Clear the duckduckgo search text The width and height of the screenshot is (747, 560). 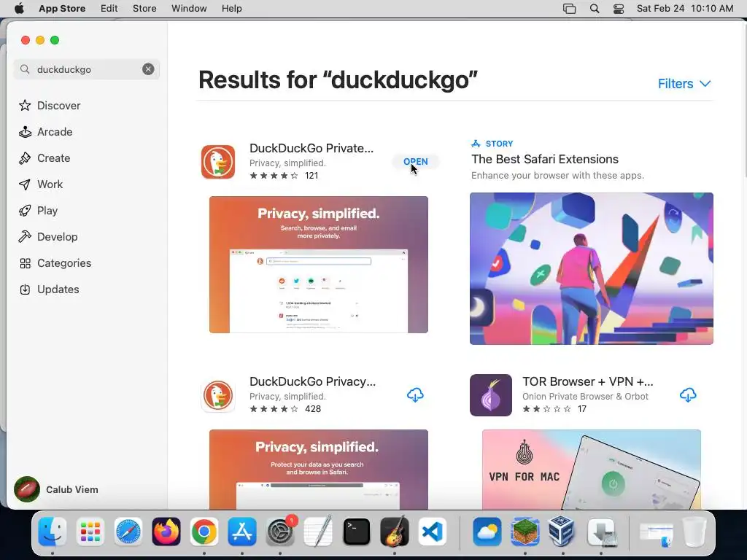pos(148,69)
